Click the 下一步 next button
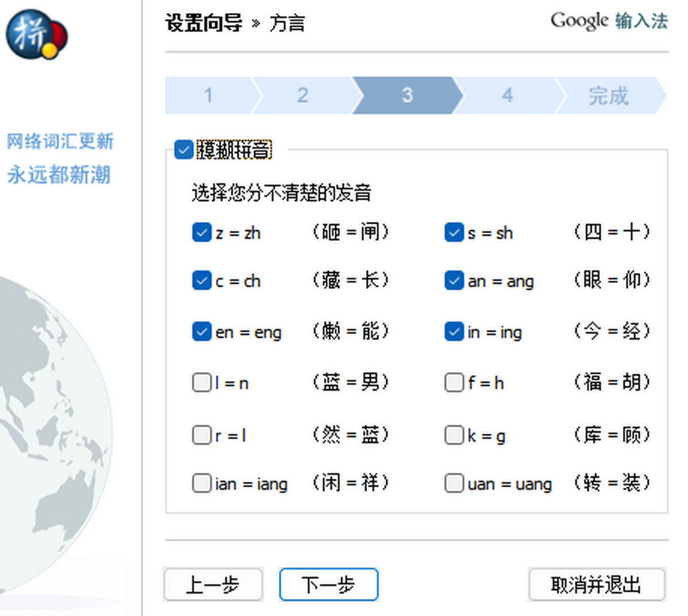The height and width of the screenshot is (616, 688). 329,584
